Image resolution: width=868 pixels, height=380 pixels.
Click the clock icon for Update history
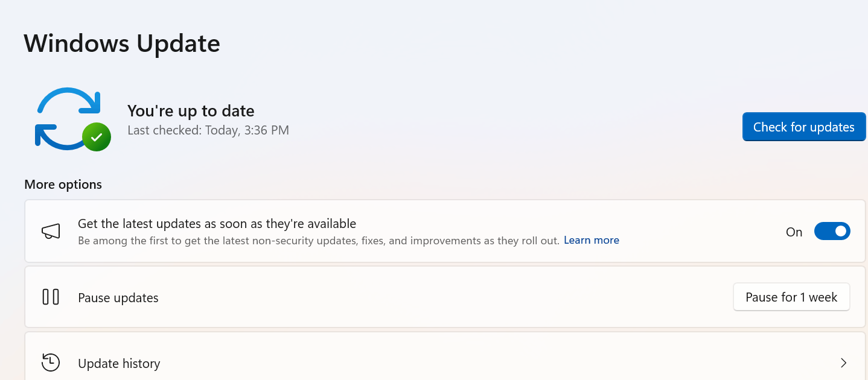[51, 363]
